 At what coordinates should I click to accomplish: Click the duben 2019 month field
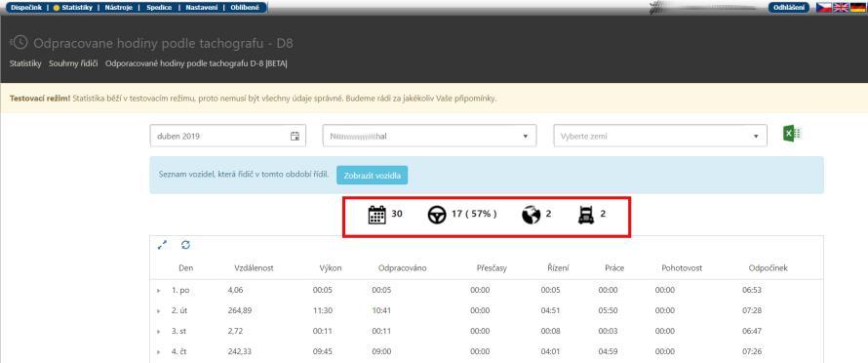[228, 136]
